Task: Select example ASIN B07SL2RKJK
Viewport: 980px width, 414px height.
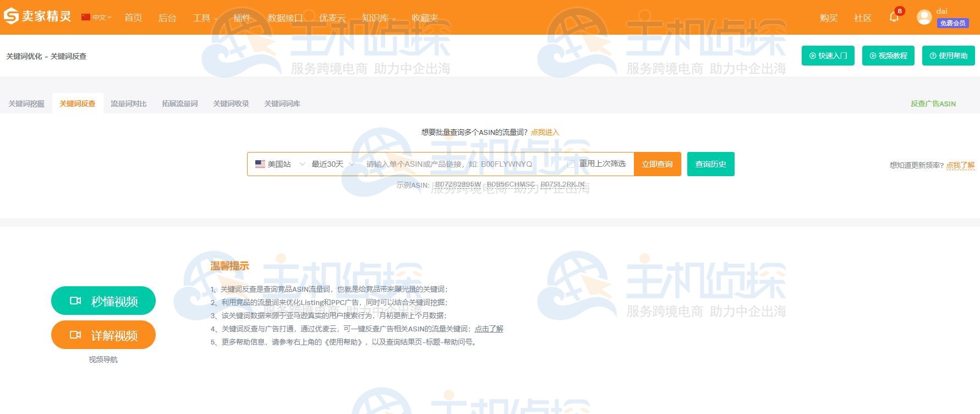Action: pyautogui.click(x=562, y=184)
